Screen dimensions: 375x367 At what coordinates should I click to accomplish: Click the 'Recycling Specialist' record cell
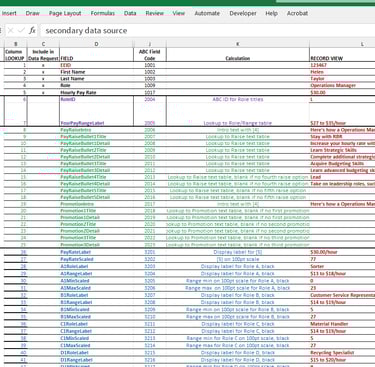(342, 353)
